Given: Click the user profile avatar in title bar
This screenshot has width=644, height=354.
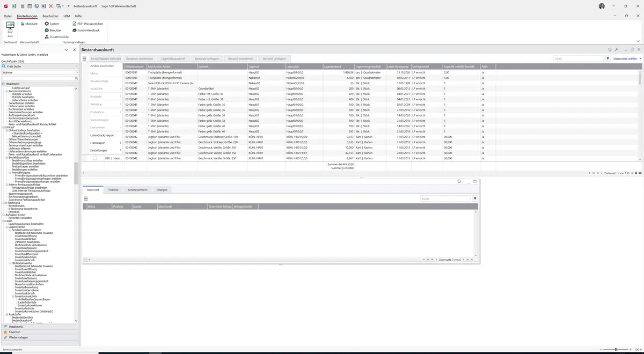Looking at the screenshot, I should coord(602,6).
